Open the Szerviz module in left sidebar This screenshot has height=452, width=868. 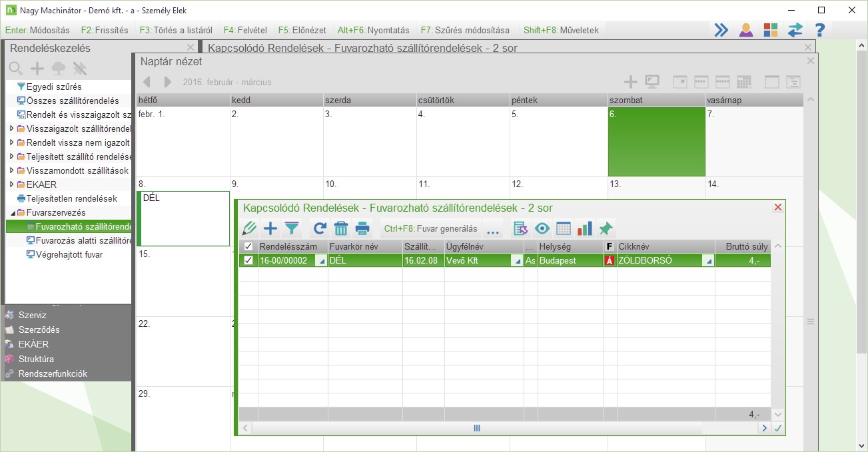(33, 315)
